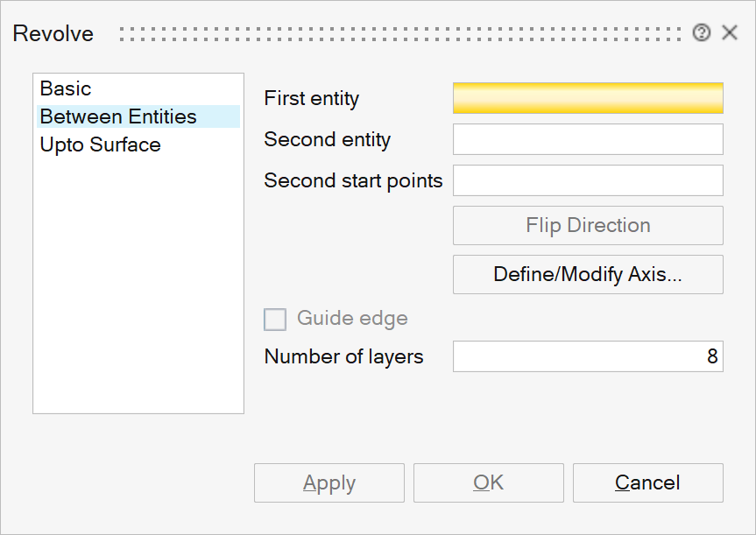Viewport: 756px width, 535px height.
Task: Open Define/Modify Axis dialog
Action: 588,274
